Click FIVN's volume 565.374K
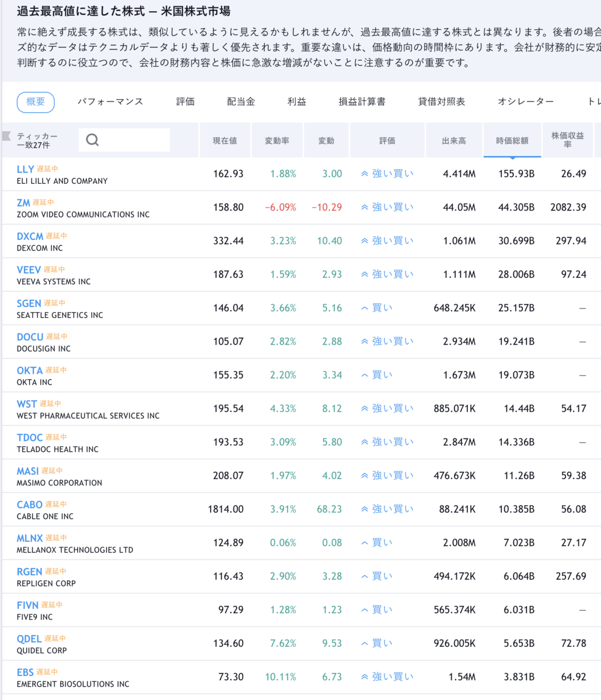601x700 pixels. 455,610
